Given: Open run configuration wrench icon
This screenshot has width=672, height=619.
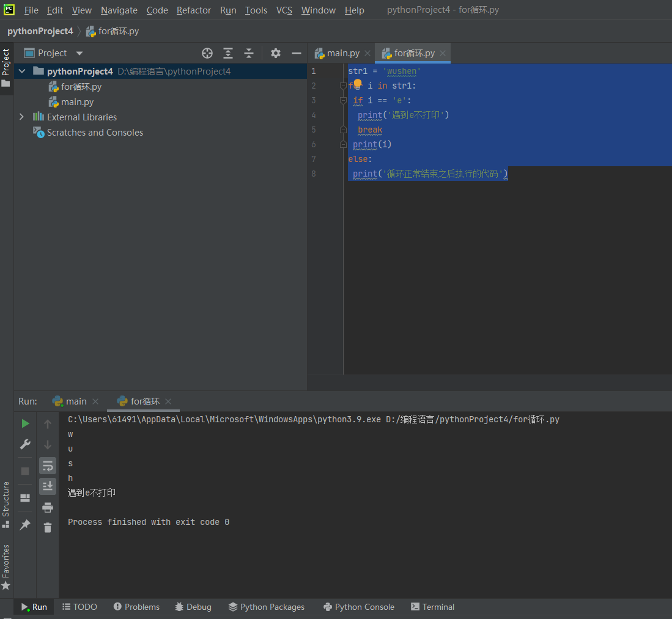Looking at the screenshot, I should (25, 444).
